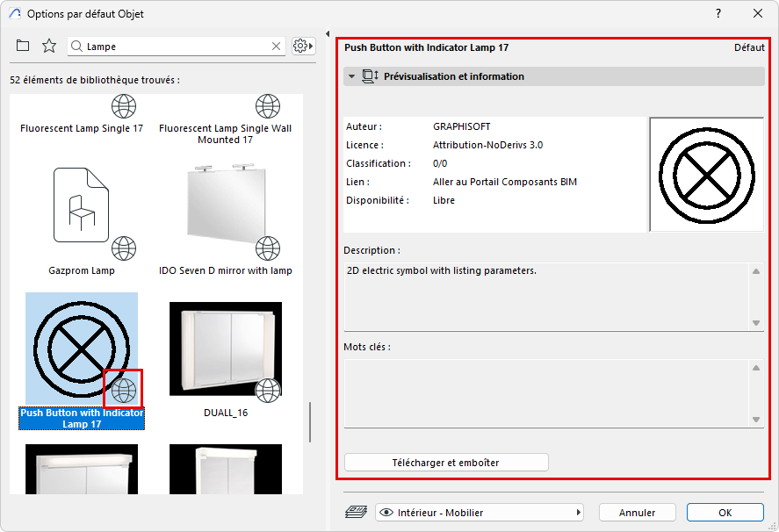Click the Archicad icon in title bar
This screenshot has width=779, height=532.
pyautogui.click(x=16, y=13)
